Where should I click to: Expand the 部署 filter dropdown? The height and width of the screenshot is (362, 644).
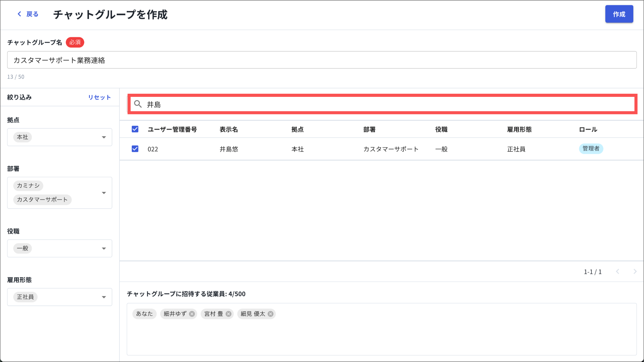(x=104, y=193)
